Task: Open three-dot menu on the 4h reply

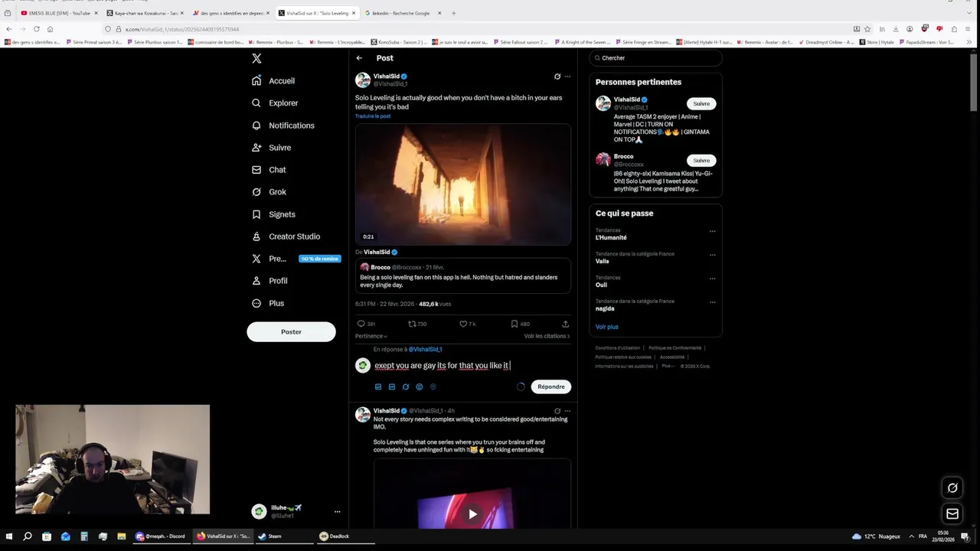Action: pyautogui.click(x=567, y=411)
